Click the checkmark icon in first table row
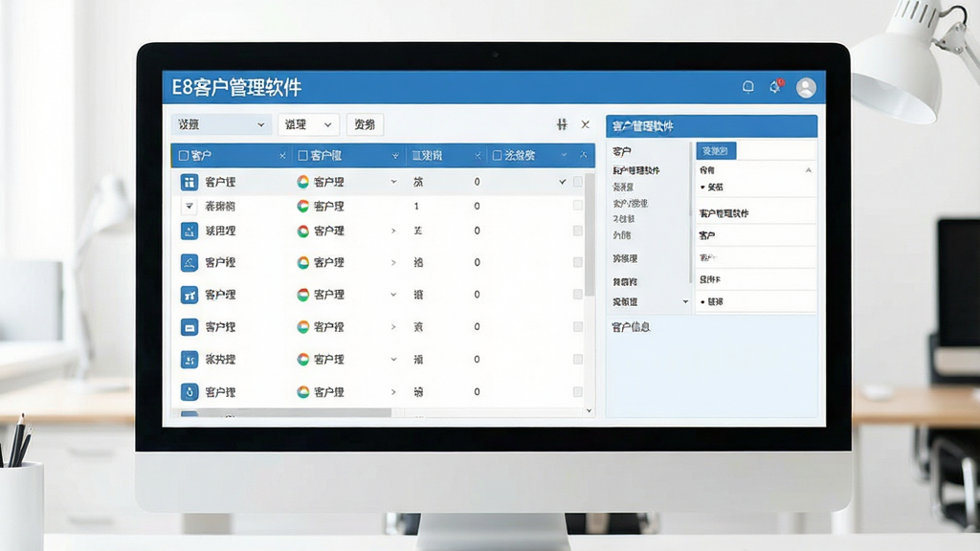 click(563, 182)
